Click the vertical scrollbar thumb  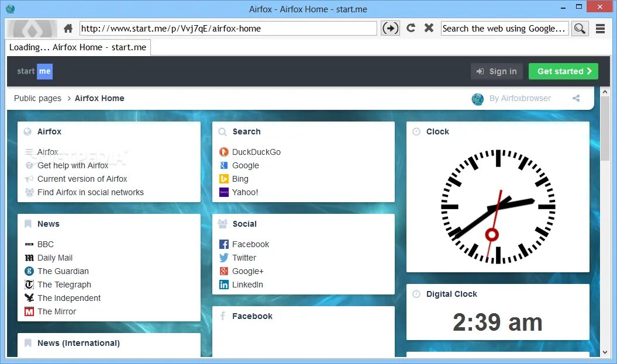pyautogui.click(x=605, y=129)
